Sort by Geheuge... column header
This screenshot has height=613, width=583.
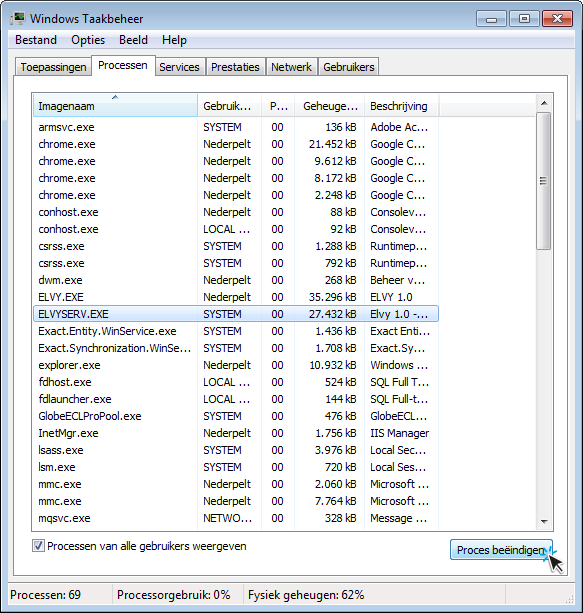[330, 106]
